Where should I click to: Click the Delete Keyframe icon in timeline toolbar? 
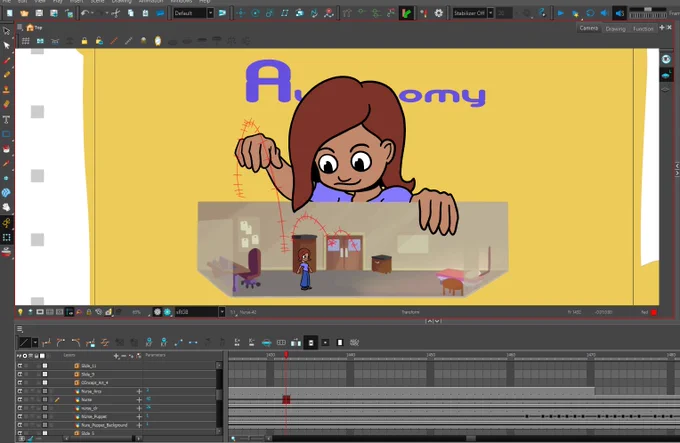[163, 342]
